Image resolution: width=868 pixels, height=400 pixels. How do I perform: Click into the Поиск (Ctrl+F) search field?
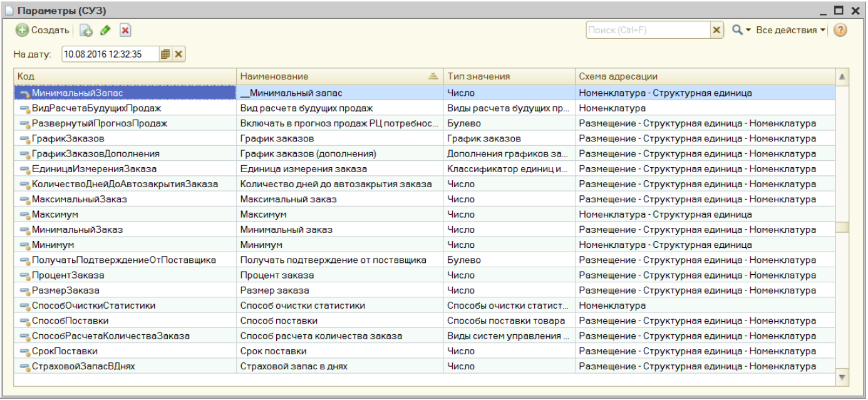(648, 30)
